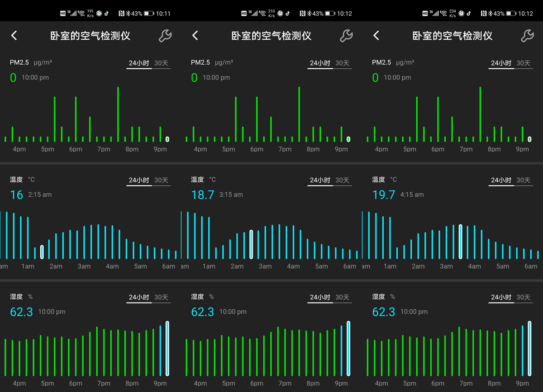Select 30天 on middle screen PM2.5 chart

[x=342, y=63]
